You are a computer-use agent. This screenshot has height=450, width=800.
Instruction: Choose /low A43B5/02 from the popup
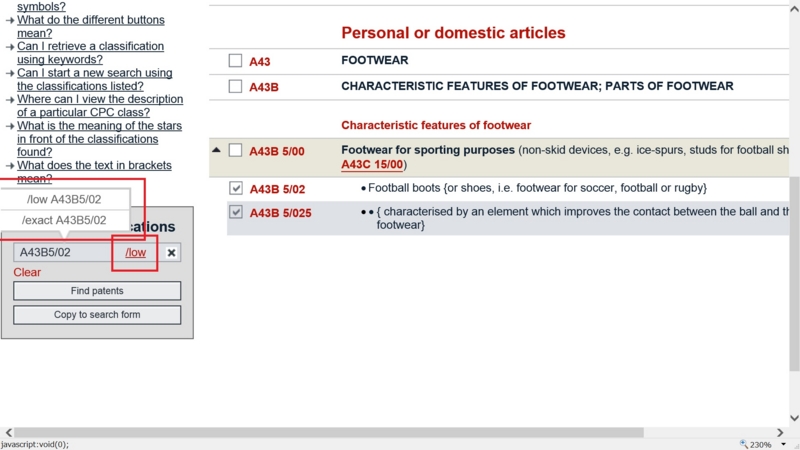64,199
